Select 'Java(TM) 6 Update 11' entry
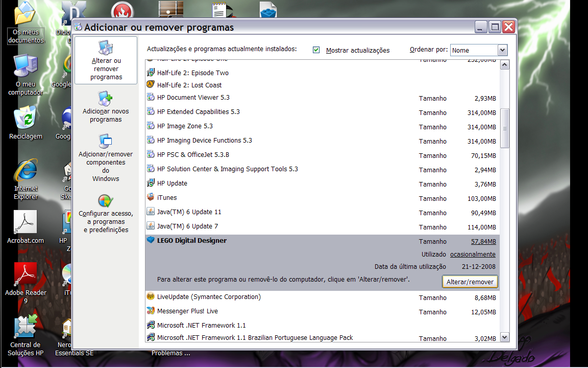The image size is (588, 368). tap(189, 212)
